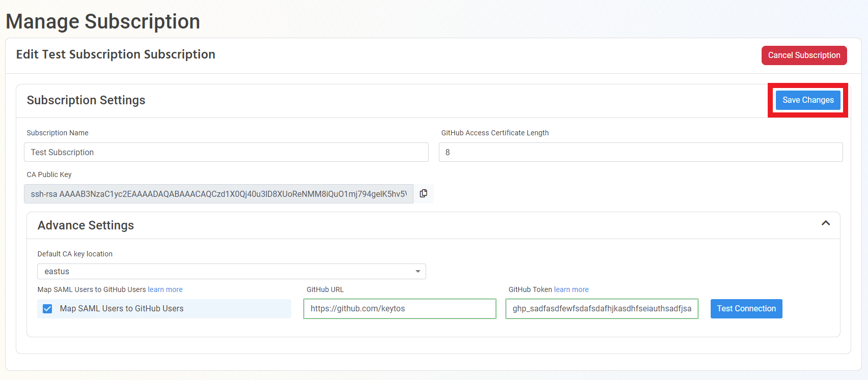
Task: Click the Subscription Name label
Action: (58, 133)
